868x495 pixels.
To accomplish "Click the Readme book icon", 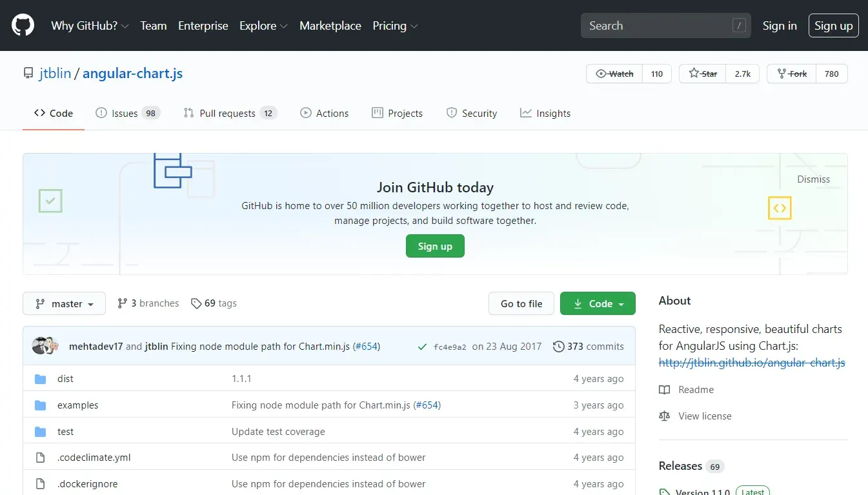I will tap(665, 390).
